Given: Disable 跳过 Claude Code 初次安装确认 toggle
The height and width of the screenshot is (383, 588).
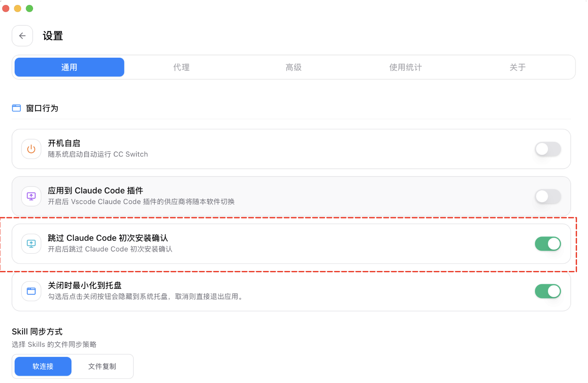Looking at the screenshot, I should pyautogui.click(x=548, y=243).
